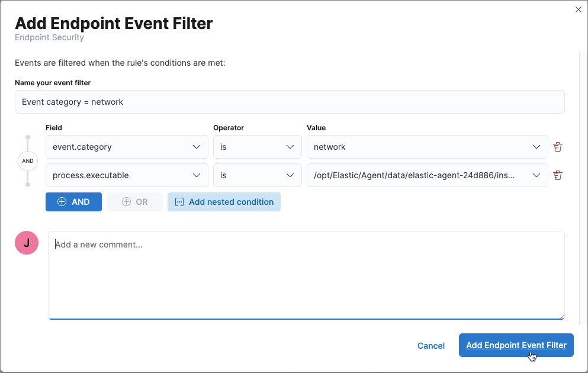The width and height of the screenshot is (588, 373).
Task: Click the event filter name input field
Action: [289, 101]
